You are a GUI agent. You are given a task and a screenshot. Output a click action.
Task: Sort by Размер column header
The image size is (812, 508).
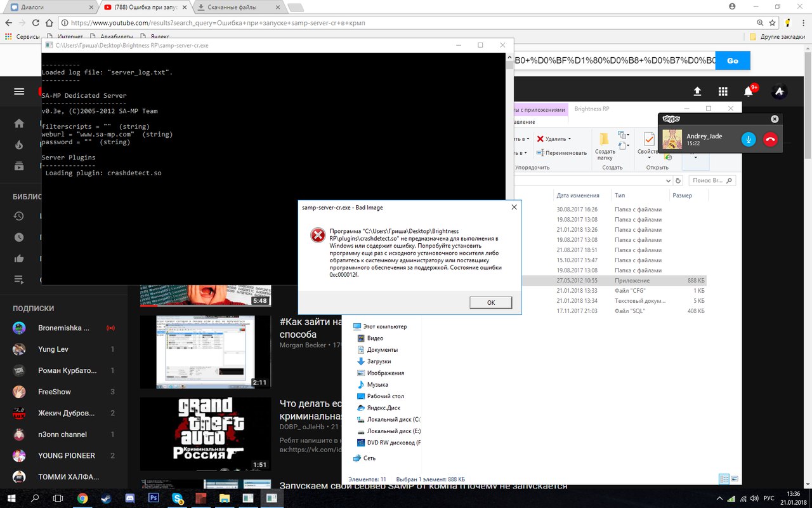pos(683,196)
